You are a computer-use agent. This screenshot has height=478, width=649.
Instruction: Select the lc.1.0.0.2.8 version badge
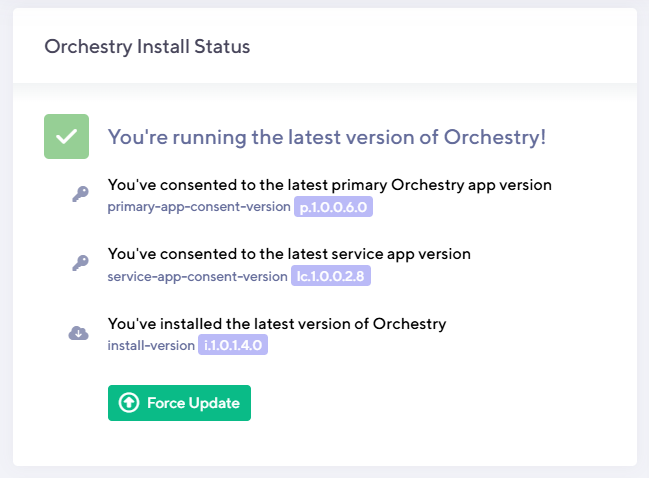coord(331,276)
